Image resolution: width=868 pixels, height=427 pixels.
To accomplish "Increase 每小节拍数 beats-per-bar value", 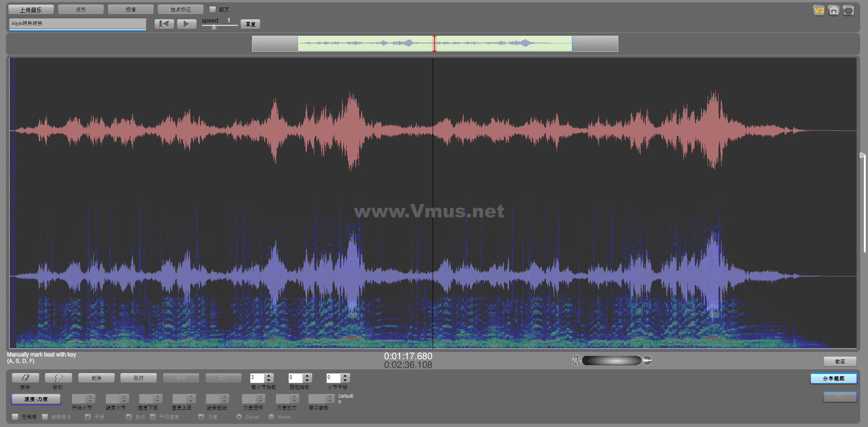I will [269, 376].
